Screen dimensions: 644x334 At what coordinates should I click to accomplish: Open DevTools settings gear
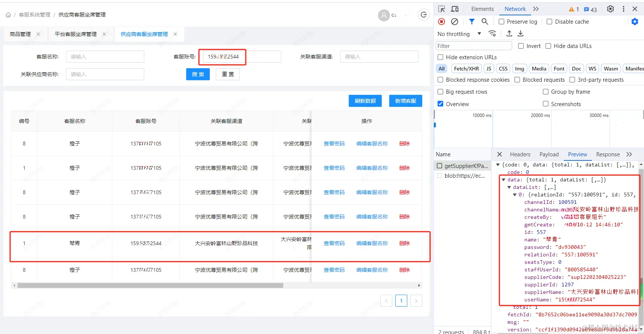611,9
